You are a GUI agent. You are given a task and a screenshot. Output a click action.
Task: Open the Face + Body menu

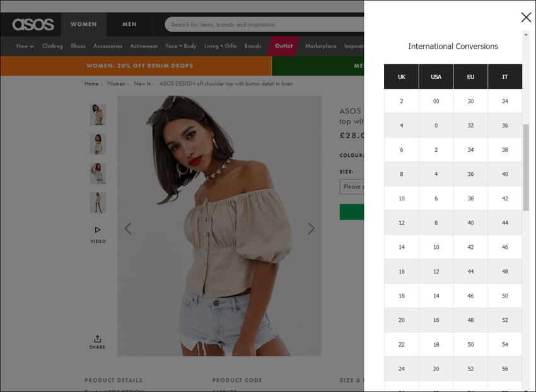(181, 46)
